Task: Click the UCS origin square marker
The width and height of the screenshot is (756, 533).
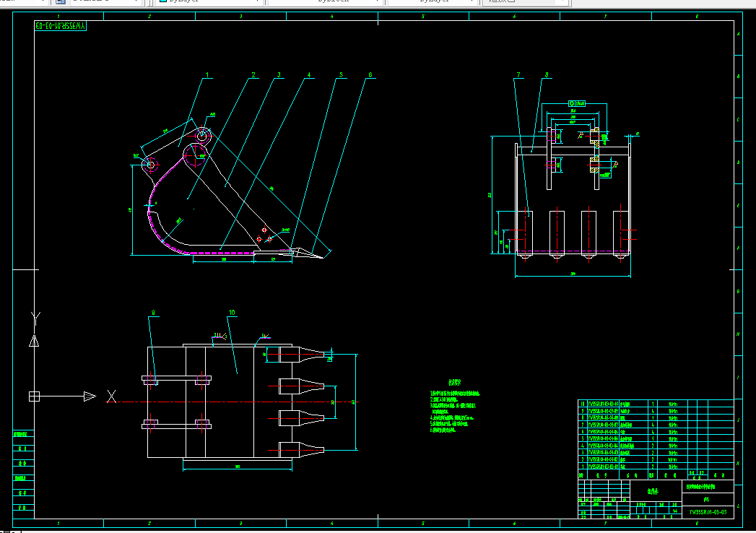Action: coord(34,396)
